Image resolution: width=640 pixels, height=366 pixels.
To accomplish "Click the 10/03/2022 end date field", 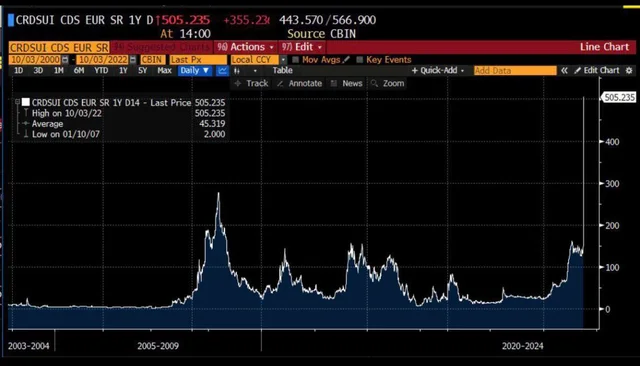I will tap(103, 60).
